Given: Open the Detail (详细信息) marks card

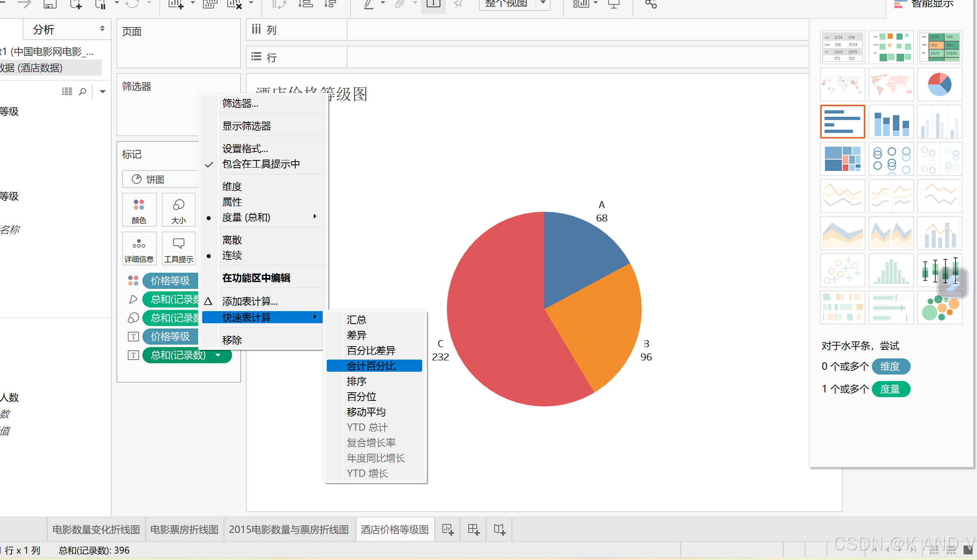Looking at the screenshot, I should pyautogui.click(x=139, y=249).
